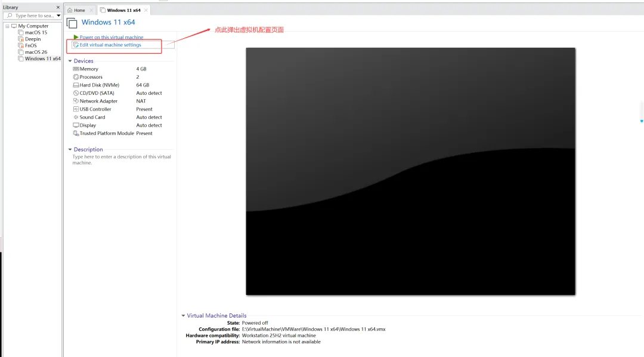Click the large VM icon beside title

pyautogui.click(x=72, y=23)
